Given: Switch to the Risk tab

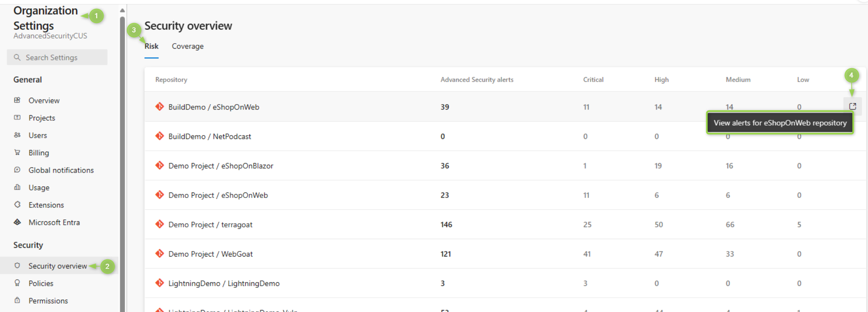Looking at the screenshot, I should coord(151,46).
